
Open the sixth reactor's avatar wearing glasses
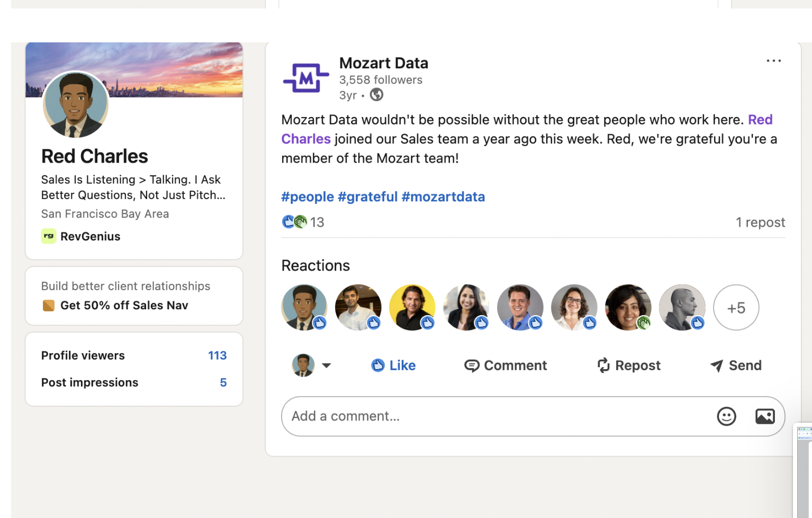click(574, 308)
